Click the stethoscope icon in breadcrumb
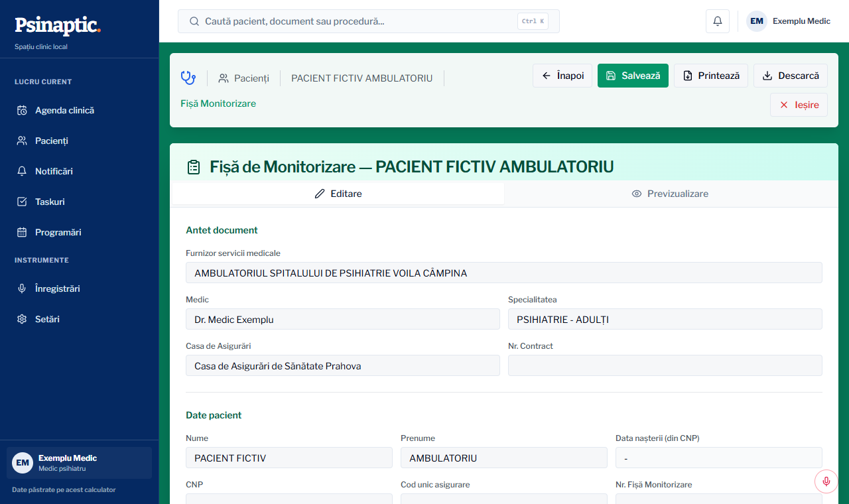The width and height of the screenshot is (849, 504). 188,78
